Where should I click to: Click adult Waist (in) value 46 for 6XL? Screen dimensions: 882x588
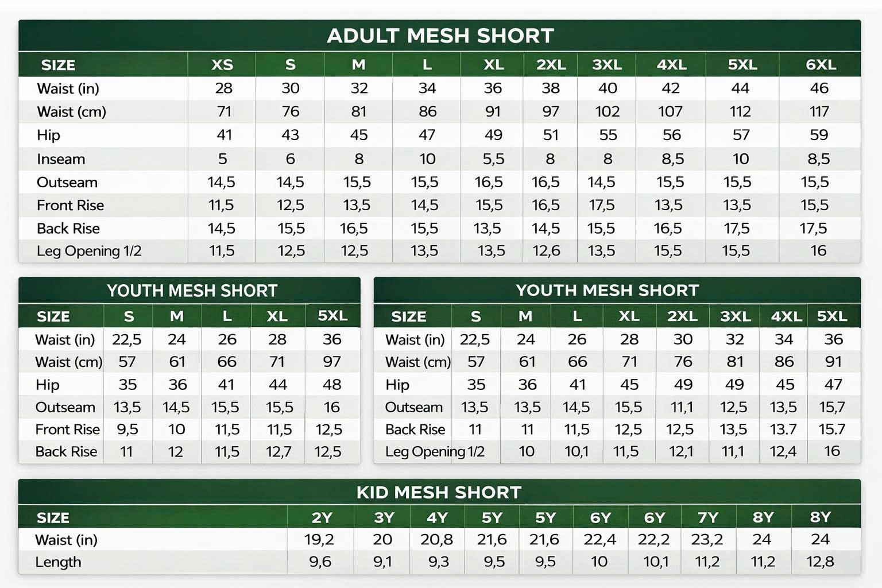point(819,88)
